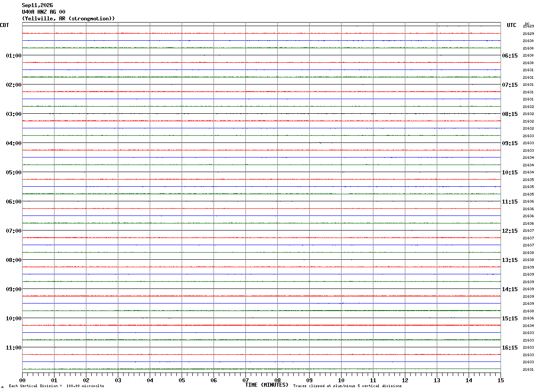536x392 pixels.
Task: Click the UTC timezone header
Action: click(x=512, y=25)
